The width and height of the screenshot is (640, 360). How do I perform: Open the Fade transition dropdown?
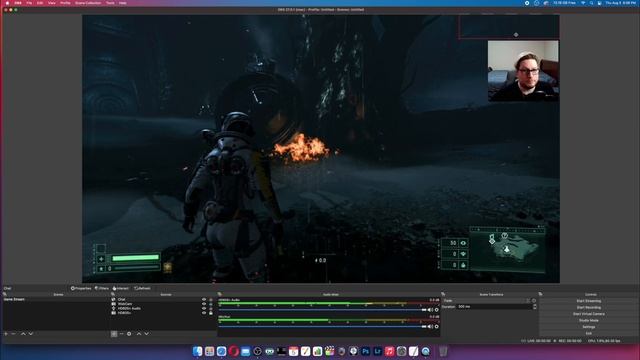pyautogui.click(x=487, y=301)
